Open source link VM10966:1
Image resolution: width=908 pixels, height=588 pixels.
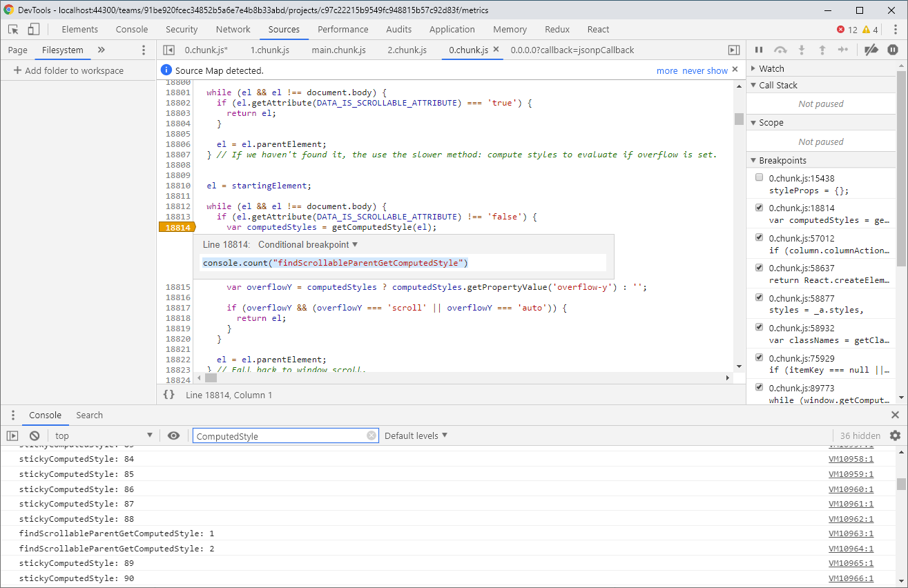[851, 578]
